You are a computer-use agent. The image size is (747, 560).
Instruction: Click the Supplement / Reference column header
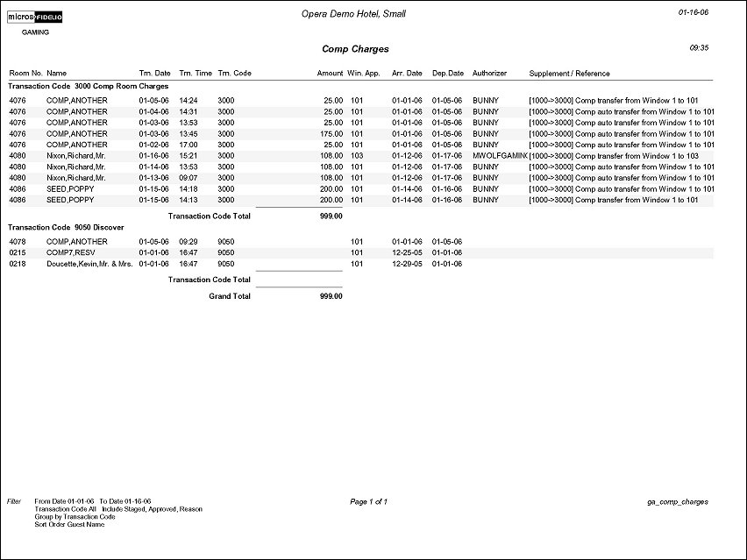[x=569, y=74]
